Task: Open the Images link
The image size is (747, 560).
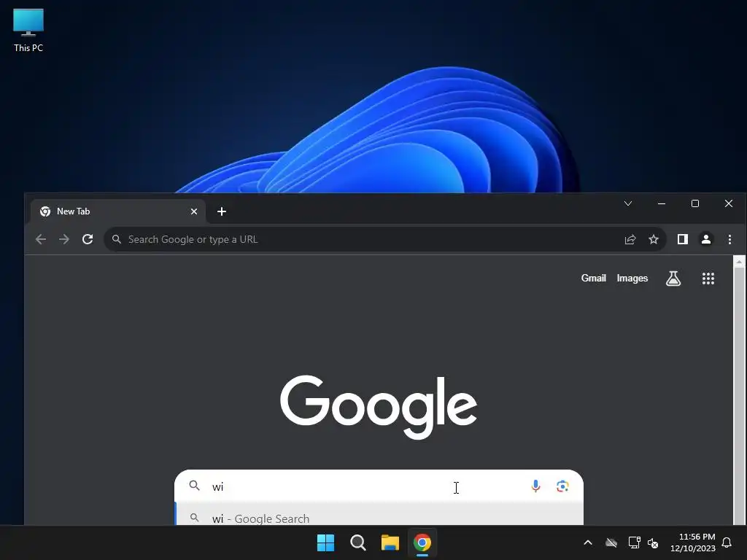Action: click(632, 278)
